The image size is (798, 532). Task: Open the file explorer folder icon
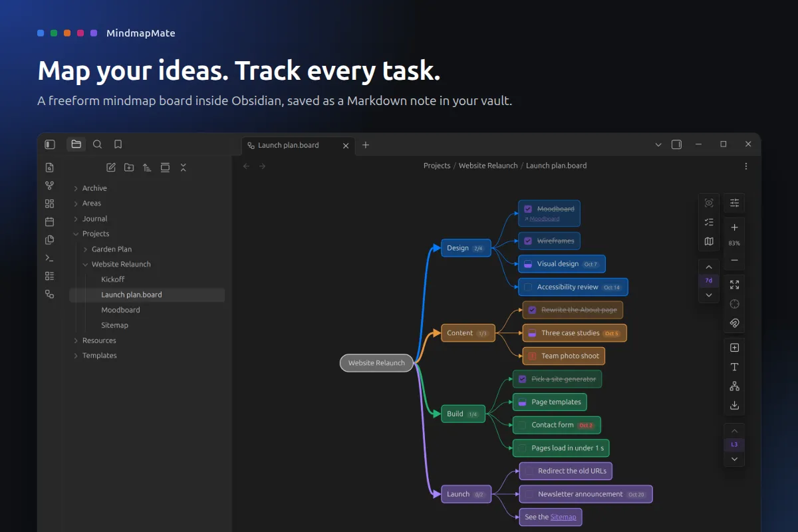[x=76, y=144]
